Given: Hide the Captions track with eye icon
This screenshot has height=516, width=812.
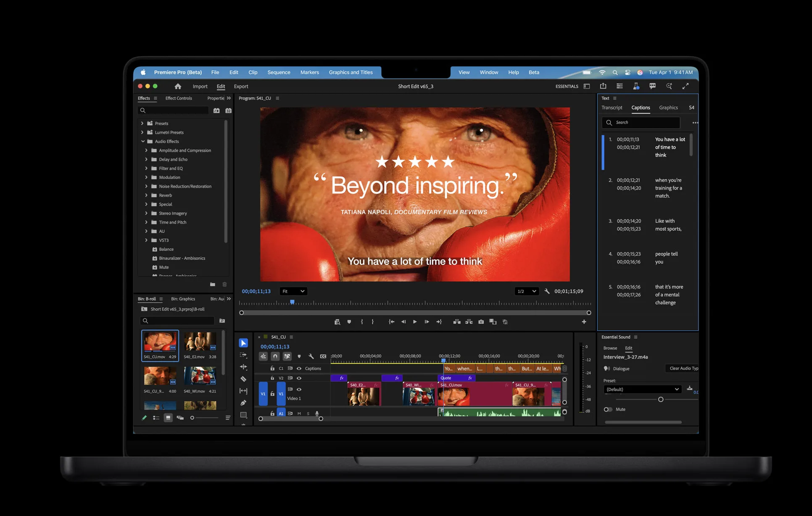Looking at the screenshot, I should pyautogui.click(x=299, y=369).
